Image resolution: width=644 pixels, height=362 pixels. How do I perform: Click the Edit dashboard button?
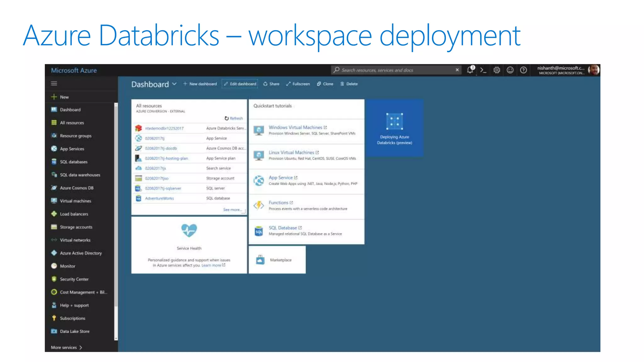pyautogui.click(x=240, y=84)
